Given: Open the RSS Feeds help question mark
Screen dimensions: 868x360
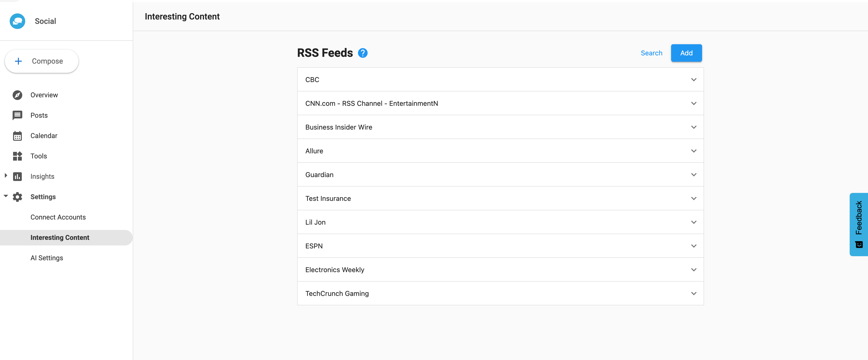Looking at the screenshot, I should click(363, 53).
